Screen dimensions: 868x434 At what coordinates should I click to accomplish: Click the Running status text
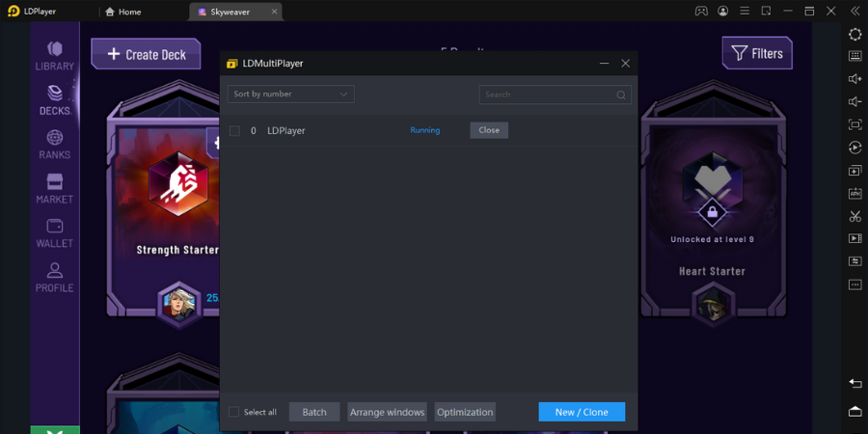point(425,130)
